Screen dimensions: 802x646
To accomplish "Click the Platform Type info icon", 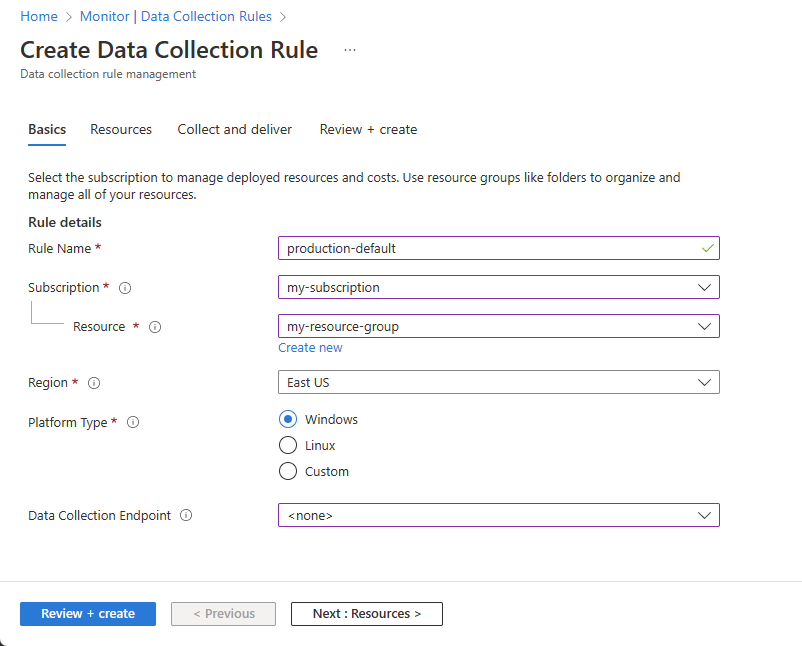I will click(x=133, y=423).
